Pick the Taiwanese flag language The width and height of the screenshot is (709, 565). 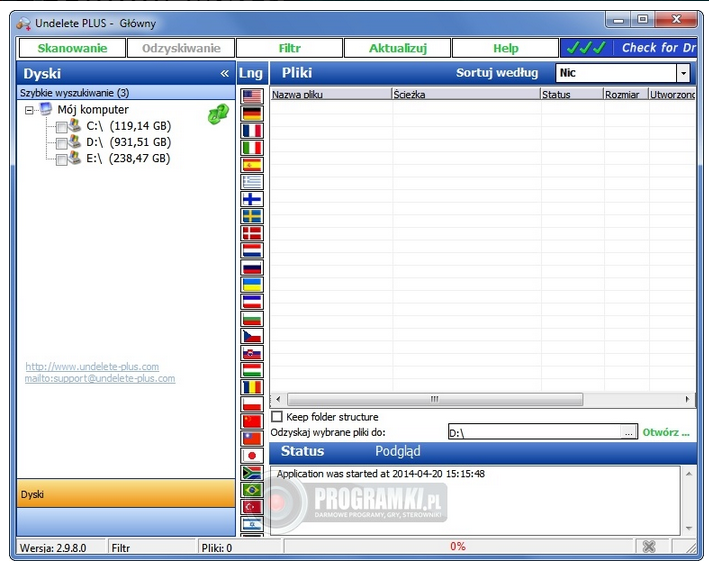(252, 438)
